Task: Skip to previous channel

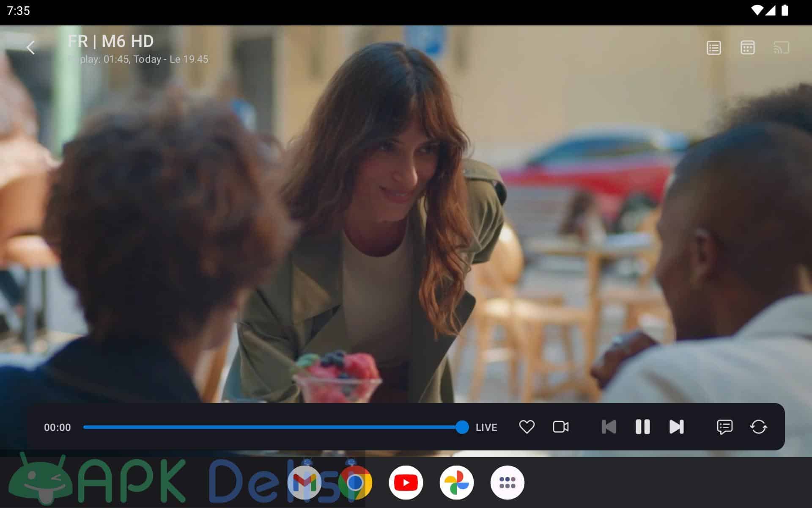Action: click(x=609, y=427)
